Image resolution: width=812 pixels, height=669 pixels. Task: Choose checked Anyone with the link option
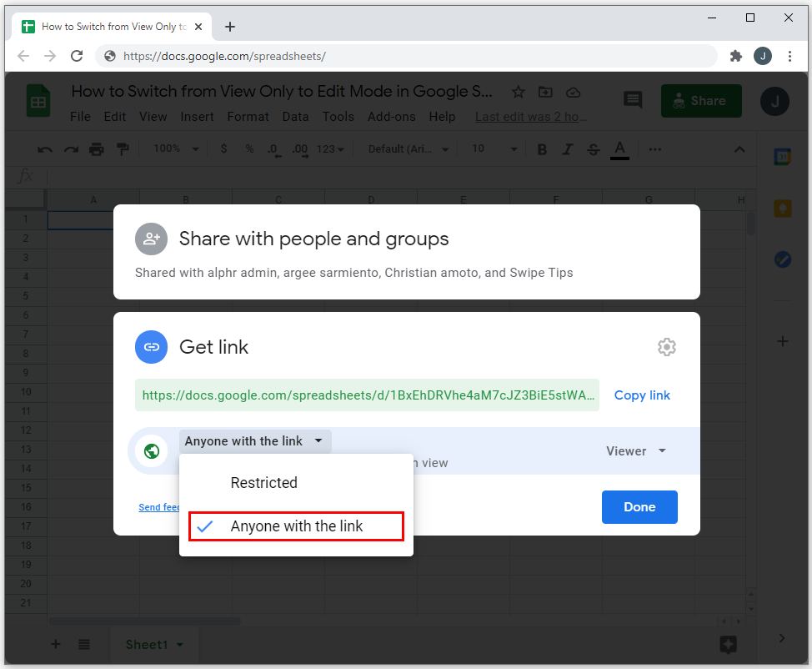[x=296, y=526]
